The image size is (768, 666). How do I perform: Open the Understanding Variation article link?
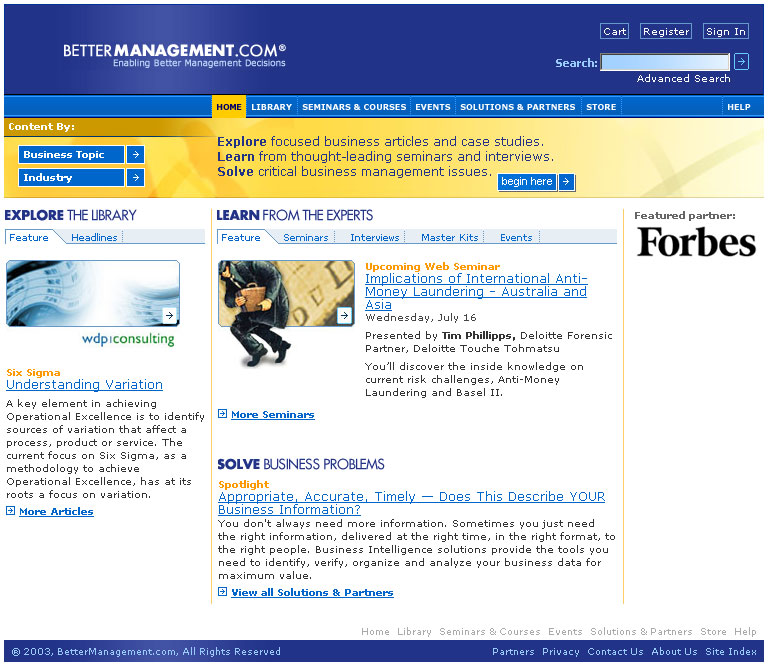coord(84,384)
